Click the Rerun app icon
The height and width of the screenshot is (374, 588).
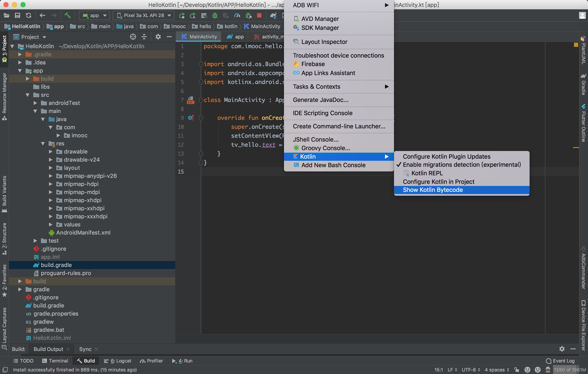tap(182, 16)
